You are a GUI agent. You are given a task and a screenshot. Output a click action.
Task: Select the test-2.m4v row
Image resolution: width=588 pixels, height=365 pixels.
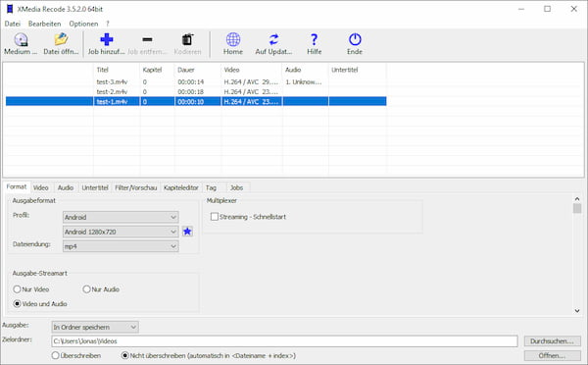click(x=196, y=91)
